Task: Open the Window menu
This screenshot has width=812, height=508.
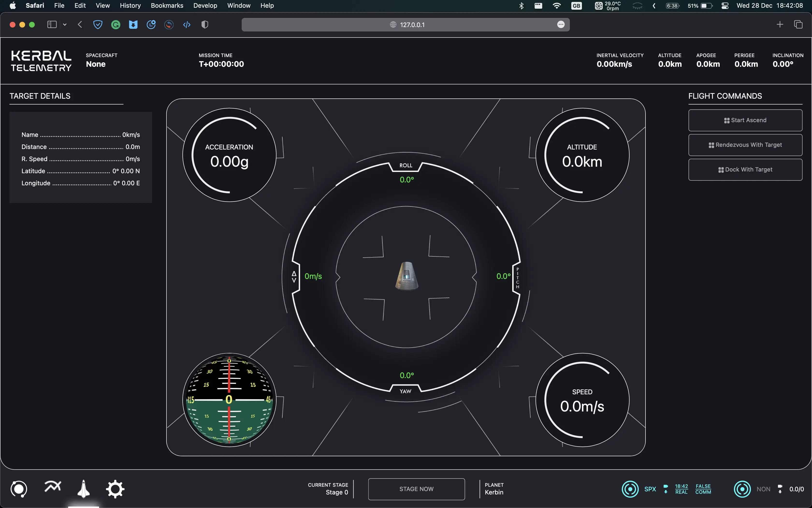Action: pyautogui.click(x=239, y=5)
